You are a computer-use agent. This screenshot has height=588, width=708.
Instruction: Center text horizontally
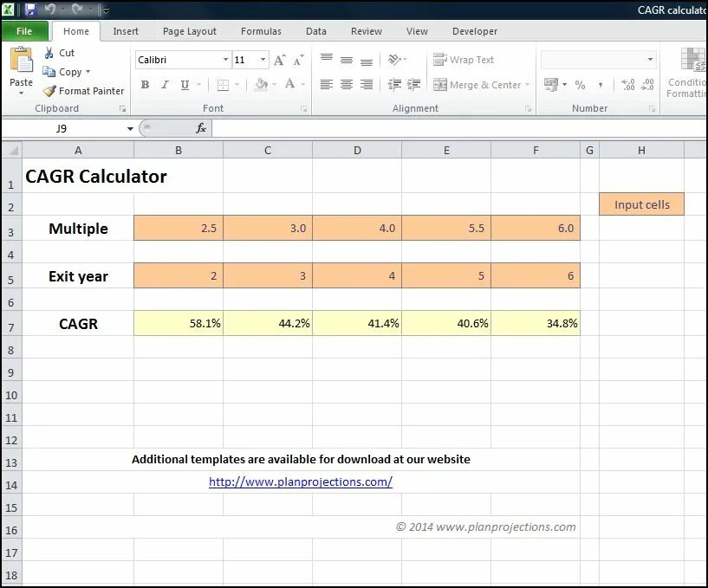tap(347, 84)
